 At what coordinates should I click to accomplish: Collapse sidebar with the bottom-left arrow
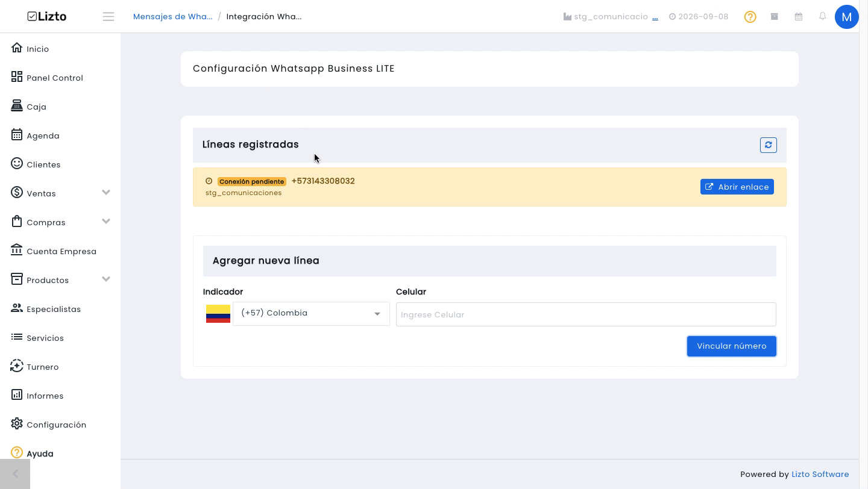click(15, 474)
